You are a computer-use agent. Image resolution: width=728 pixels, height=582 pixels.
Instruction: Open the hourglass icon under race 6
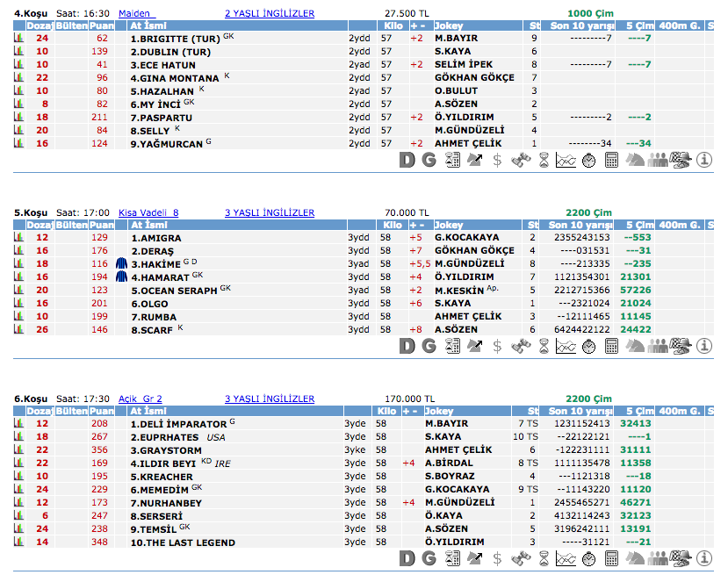point(544,559)
